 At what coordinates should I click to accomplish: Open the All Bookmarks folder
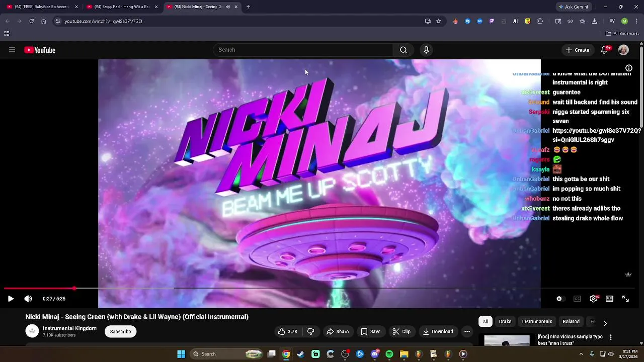(x=622, y=34)
